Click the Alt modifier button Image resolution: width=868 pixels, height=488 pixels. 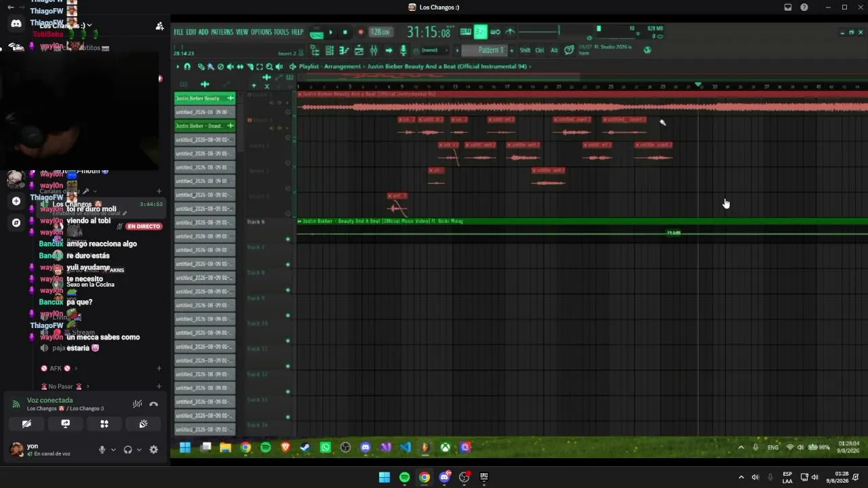pyautogui.click(x=554, y=50)
